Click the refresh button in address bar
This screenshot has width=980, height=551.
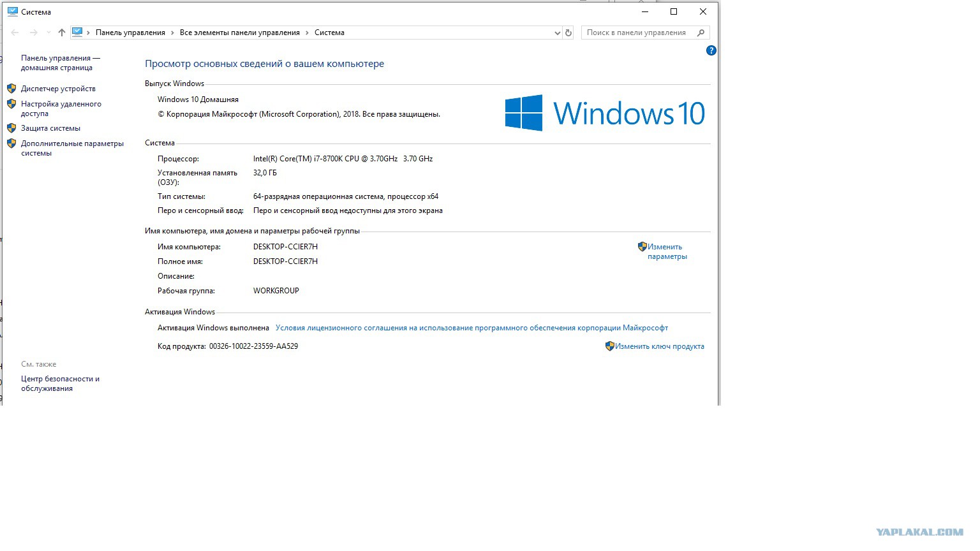(568, 33)
